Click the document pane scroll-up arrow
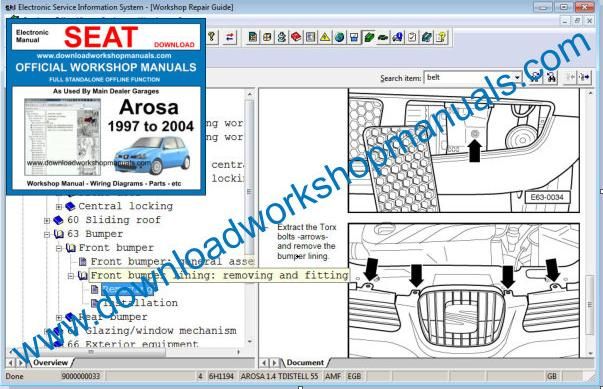Image resolution: width=603 pixels, height=389 pixels. pyautogui.click(x=590, y=93)
